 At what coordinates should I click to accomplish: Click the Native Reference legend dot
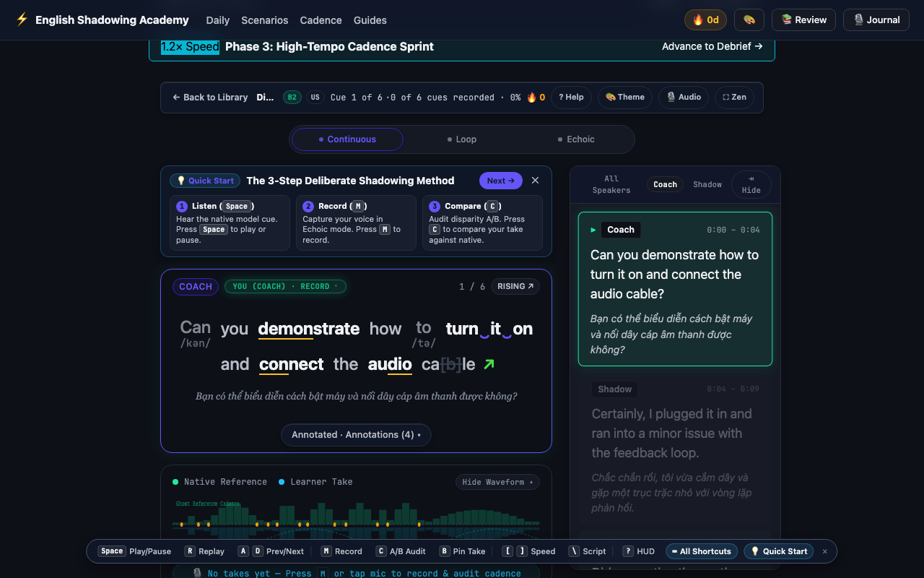coord(175,482)
